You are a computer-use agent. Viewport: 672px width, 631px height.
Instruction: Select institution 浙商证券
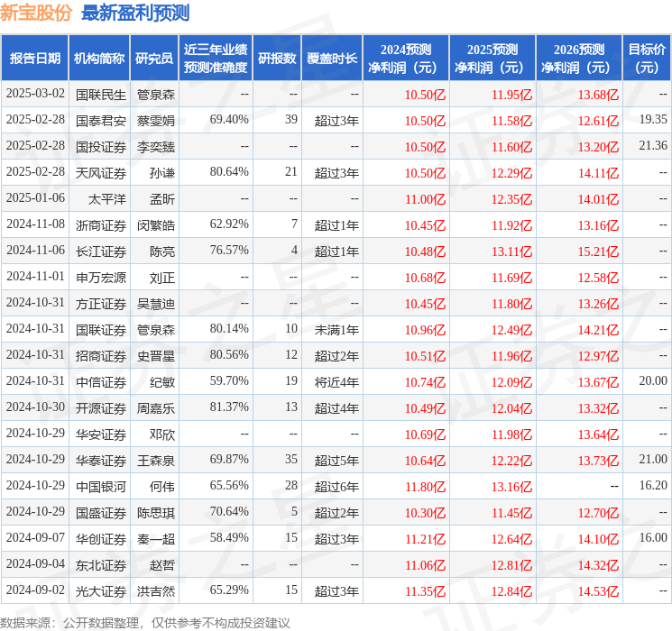click(x=101, y=224)
